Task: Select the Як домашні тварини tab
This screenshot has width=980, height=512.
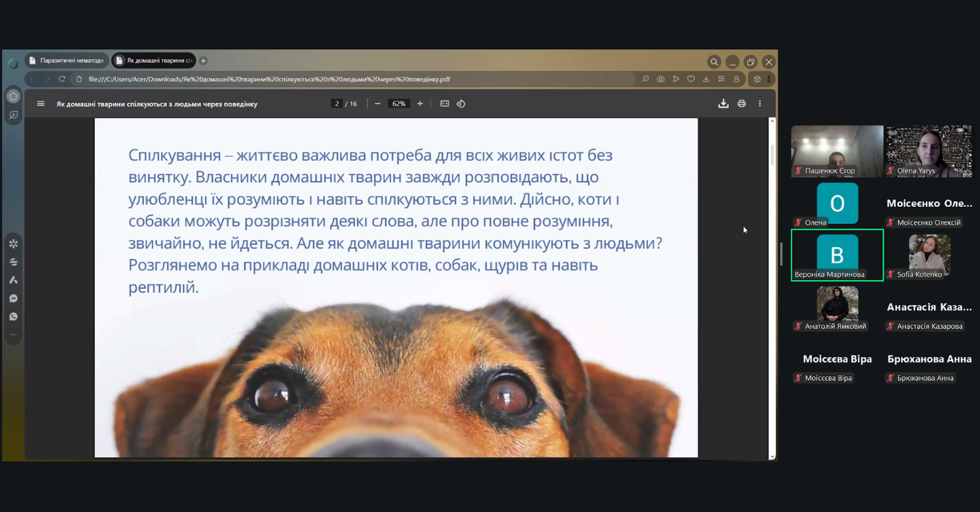Action: [x=154, y=61]
